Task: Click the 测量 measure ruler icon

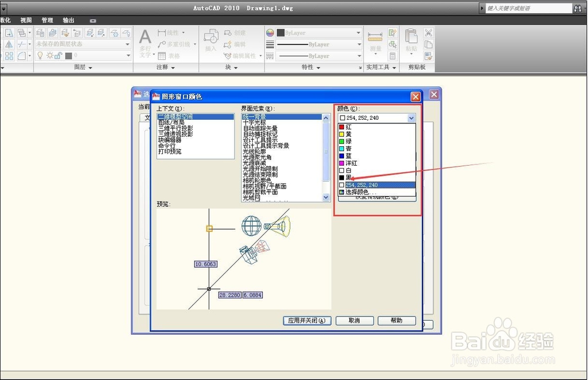Action: tap(375, 37)
